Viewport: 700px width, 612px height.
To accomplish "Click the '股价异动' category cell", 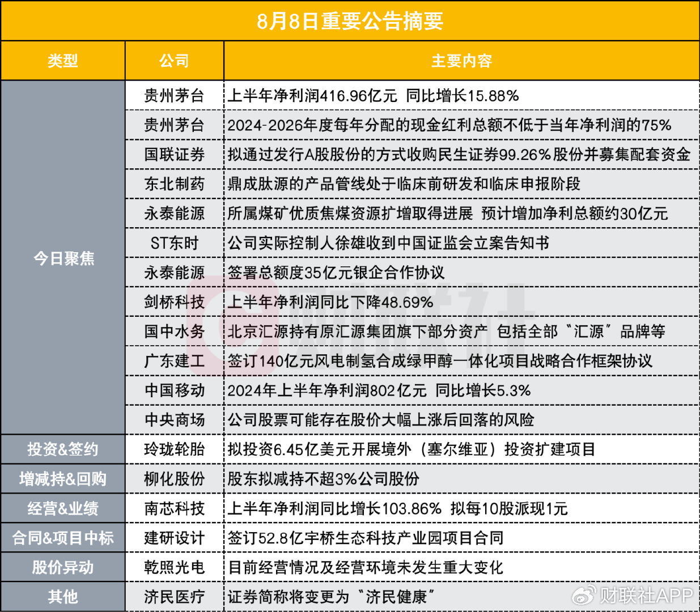I will coord(63,567).
